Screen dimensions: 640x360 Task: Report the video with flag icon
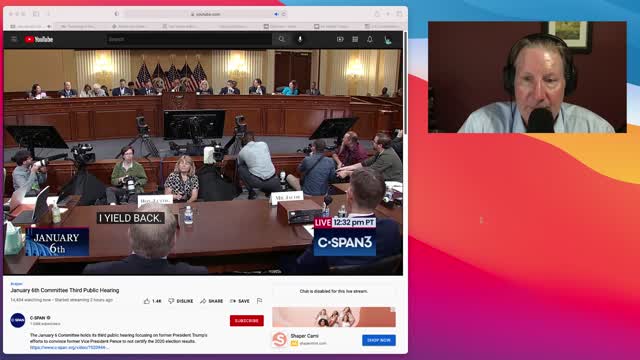[x=259, y=301]
